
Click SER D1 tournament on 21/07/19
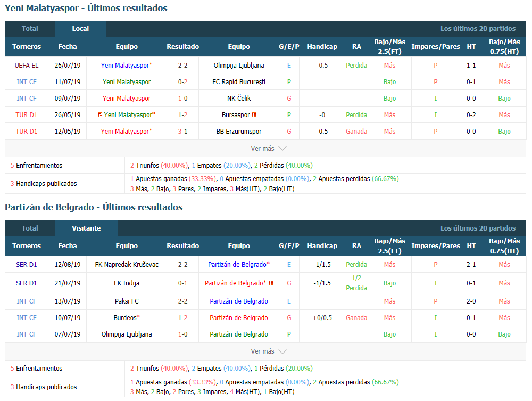point(27,283)
